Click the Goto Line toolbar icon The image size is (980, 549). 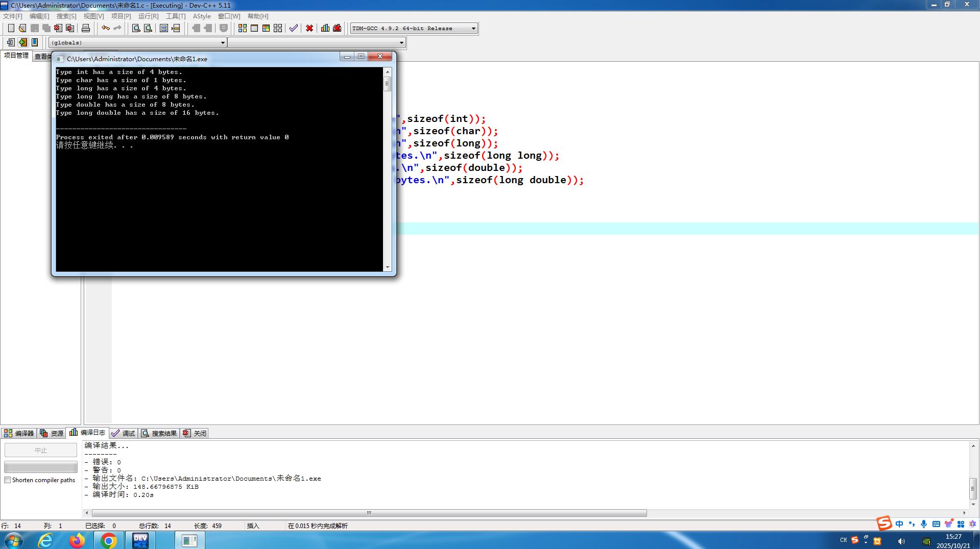[x=176, y=28]
